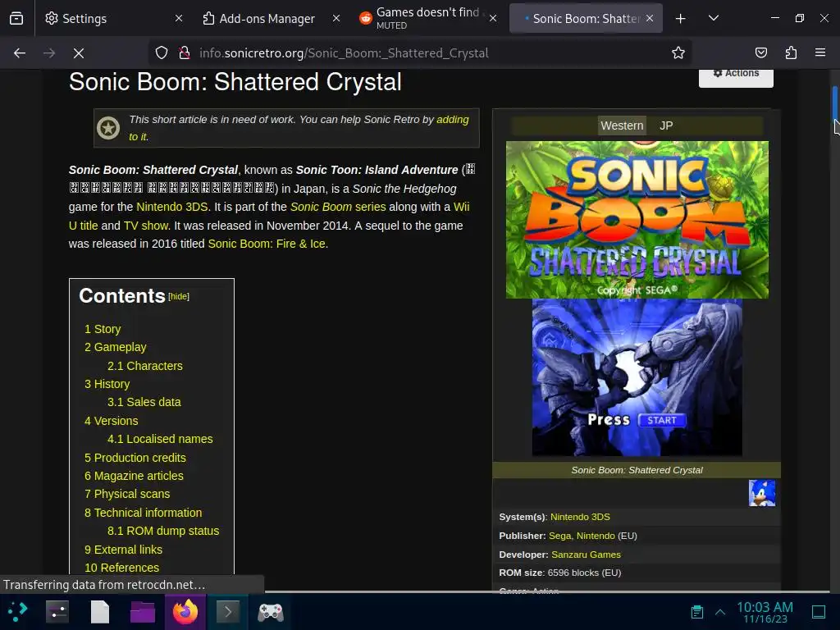Click the page vertical scrollbar thumb
This screenshot has height=630, width=840.
[834, 103]
